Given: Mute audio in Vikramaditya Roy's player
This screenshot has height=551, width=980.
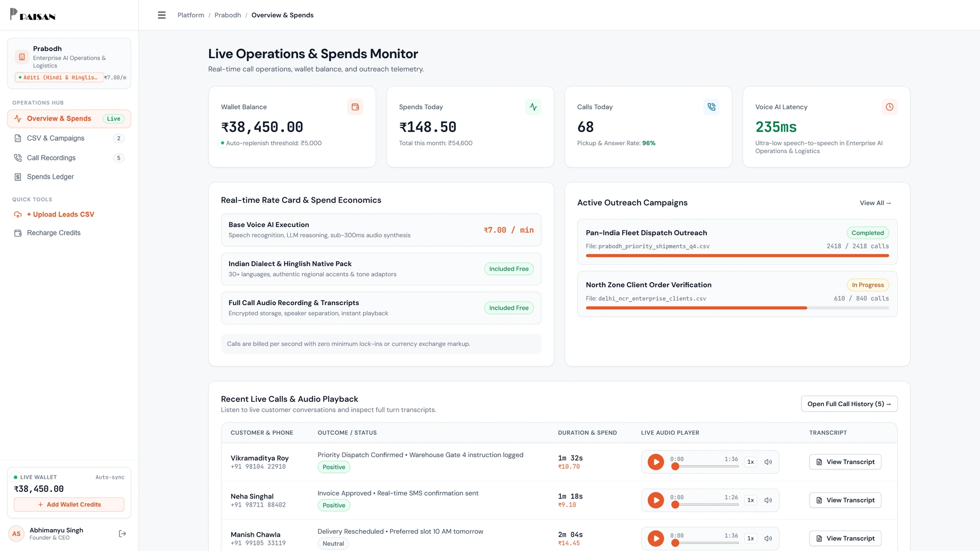Looking at the screenshot, I should point(768,462).
